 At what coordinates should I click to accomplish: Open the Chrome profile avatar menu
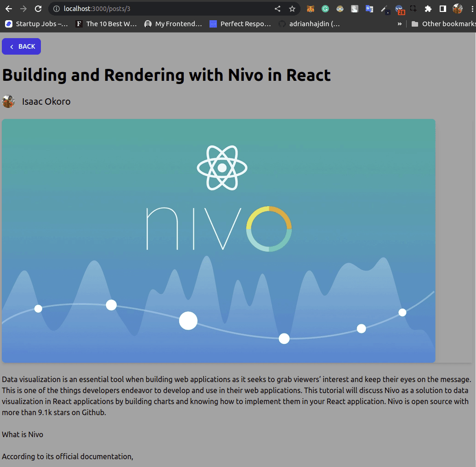point(458,9)
